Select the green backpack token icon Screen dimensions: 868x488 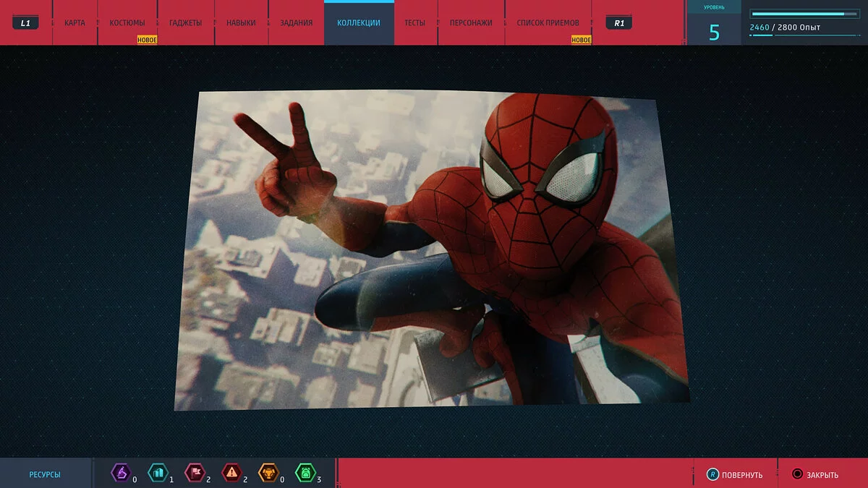pyautogui.click(x=305, y=474)
